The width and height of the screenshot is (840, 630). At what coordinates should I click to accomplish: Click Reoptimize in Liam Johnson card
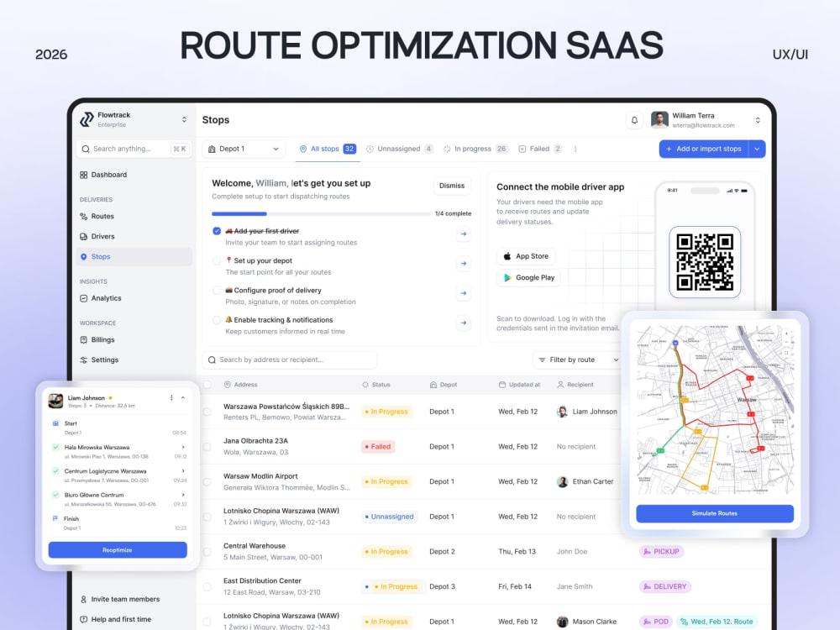(118, 550)
